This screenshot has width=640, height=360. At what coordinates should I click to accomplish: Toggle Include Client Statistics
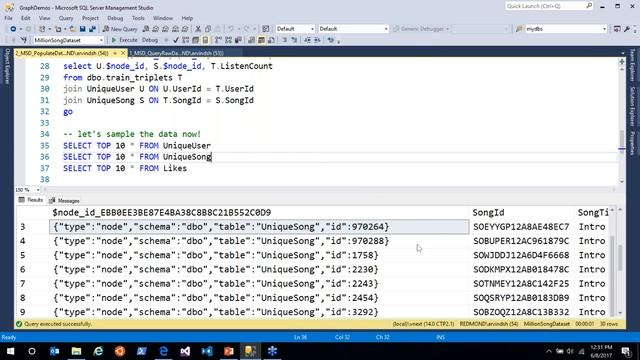[x=238, y=40]
